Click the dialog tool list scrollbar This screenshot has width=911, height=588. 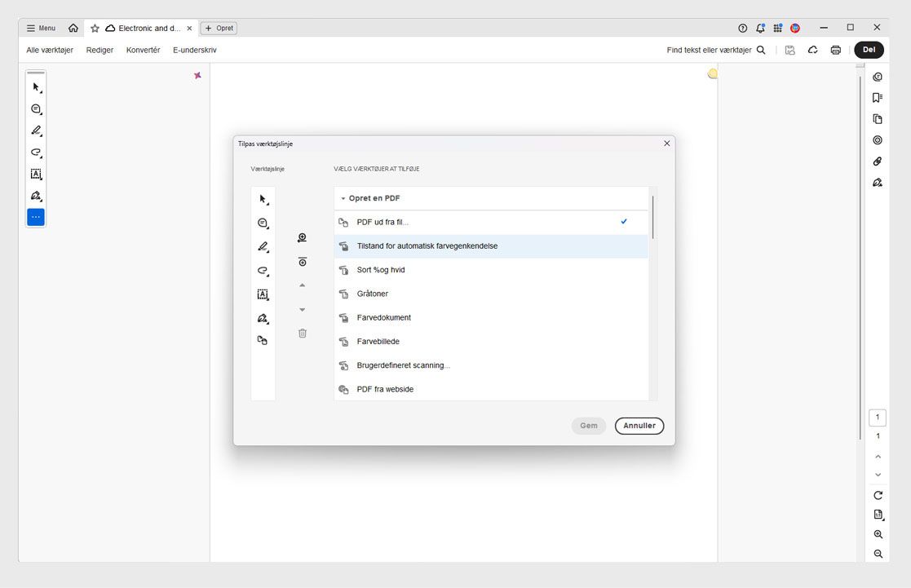click(653, 217)
